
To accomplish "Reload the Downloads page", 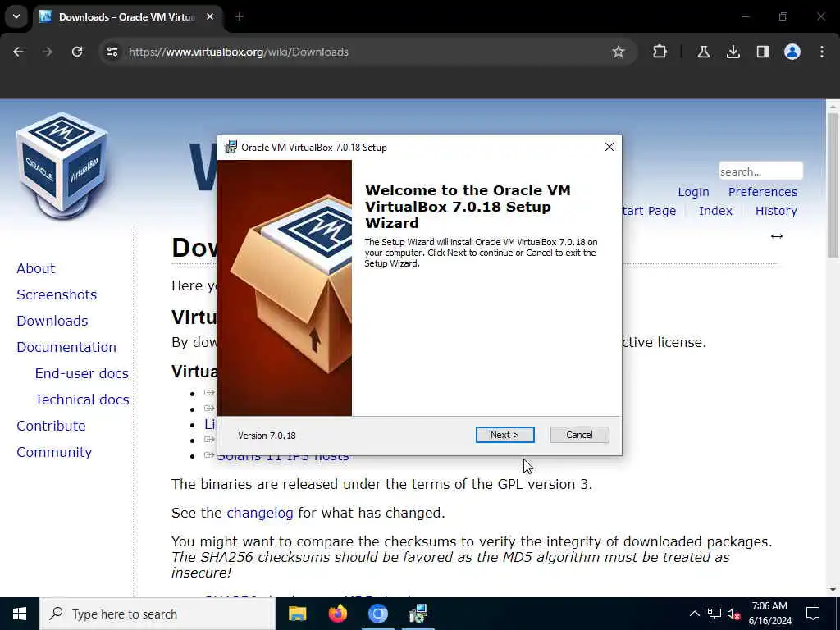I will [77, 52].
